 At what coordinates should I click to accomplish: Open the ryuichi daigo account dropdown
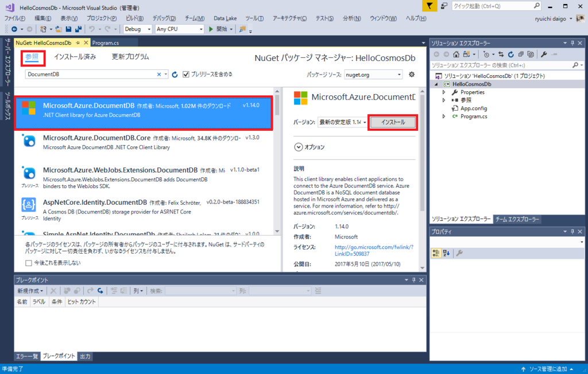click(x=554, y=18)
